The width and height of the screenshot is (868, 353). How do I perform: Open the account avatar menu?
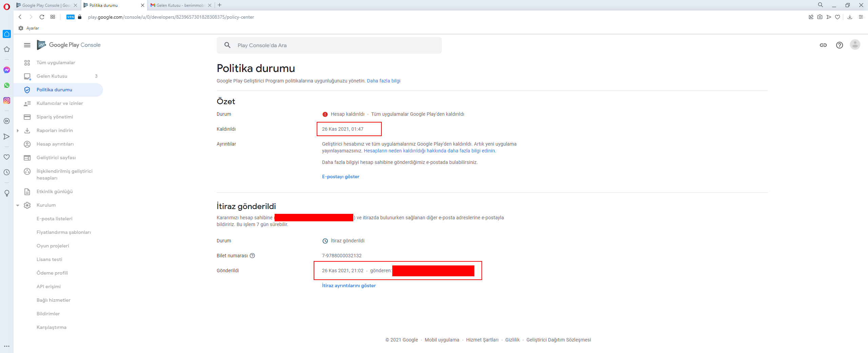(x=855, y=44)
